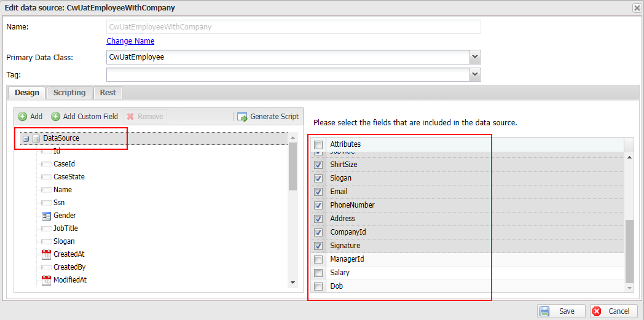Switch to the Rest tab
This screenshot has width=644, height=320.
108,93
